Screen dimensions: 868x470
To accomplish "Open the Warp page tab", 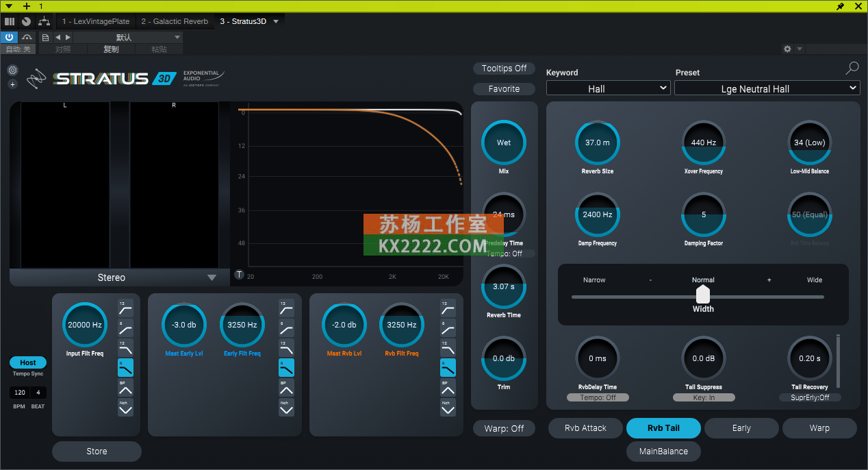I will [819, 428].
